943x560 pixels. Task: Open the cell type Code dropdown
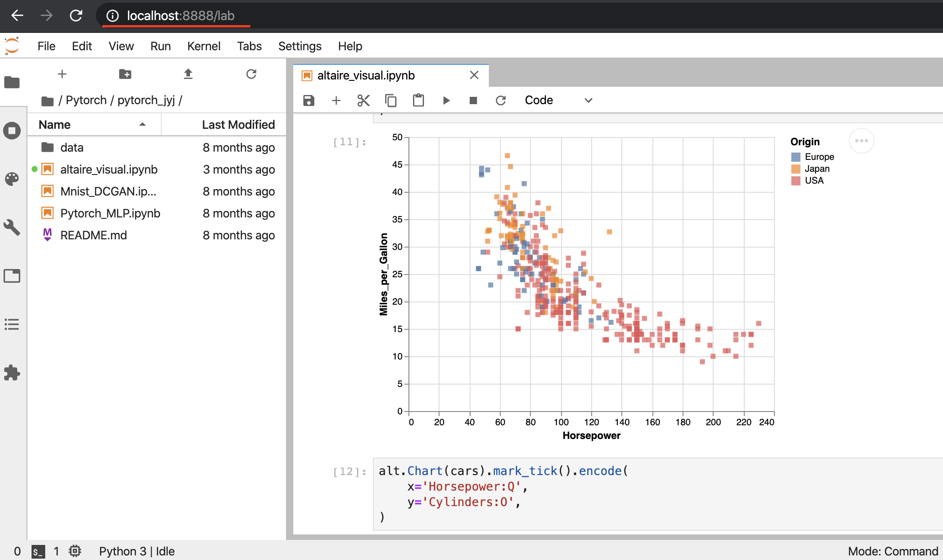pos(558,100)
